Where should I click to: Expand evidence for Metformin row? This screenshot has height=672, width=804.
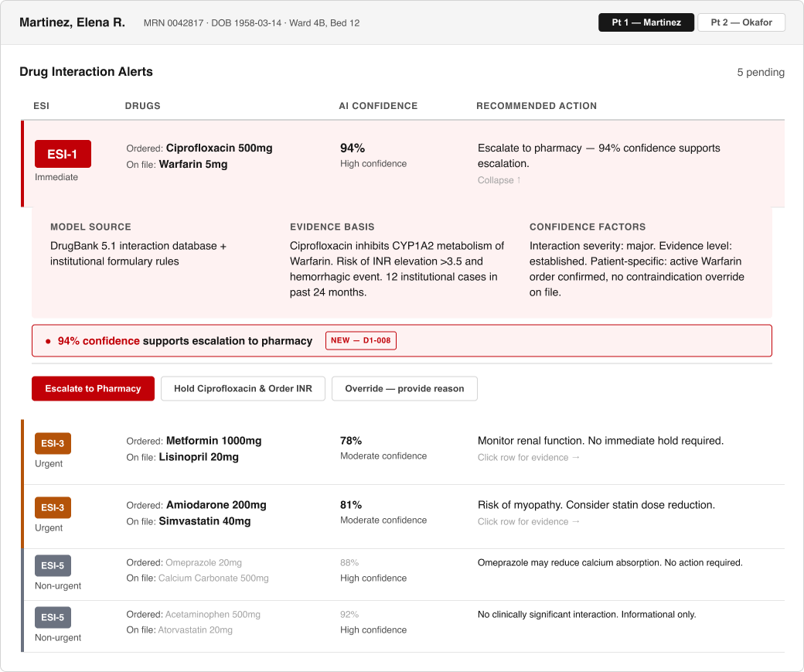point(528,457)
